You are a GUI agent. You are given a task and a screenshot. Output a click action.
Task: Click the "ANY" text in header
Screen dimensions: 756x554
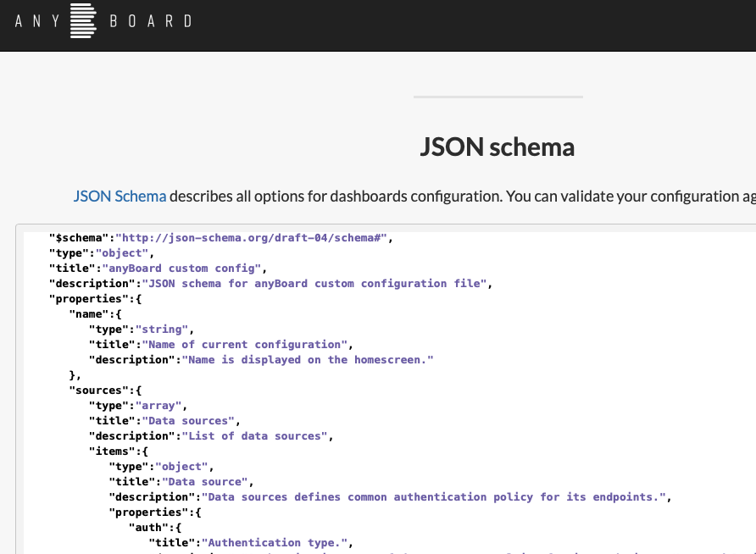point(37,21)
